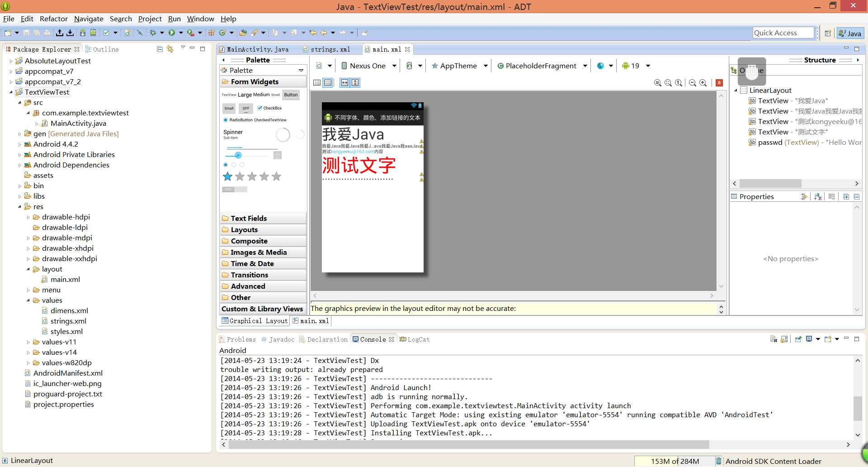Switch to main.xml source tab at bottom
The height and width of the screenshot is (467, 868).
pos(311,321)
